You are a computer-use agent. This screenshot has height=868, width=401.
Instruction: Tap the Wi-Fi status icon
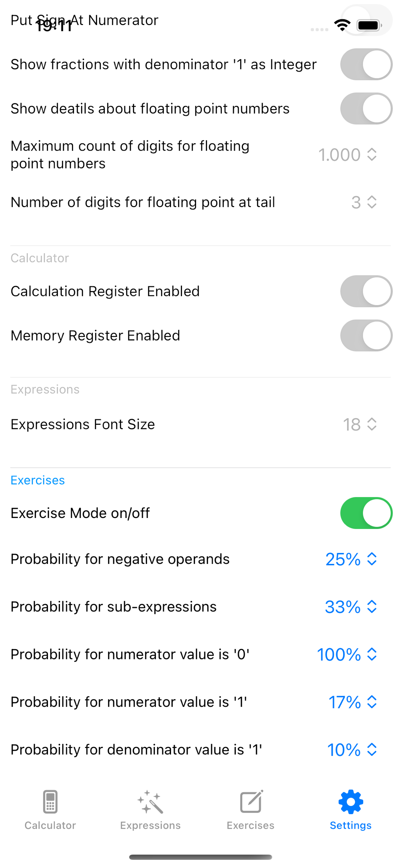[x=342, y=25]
